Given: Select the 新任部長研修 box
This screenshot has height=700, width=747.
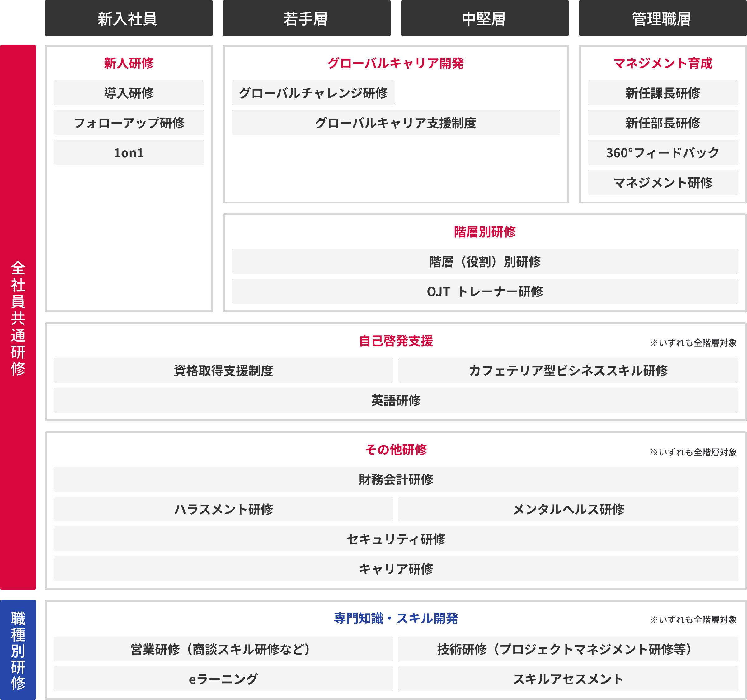Looking at the screenshot, I should tap(663, 123).
